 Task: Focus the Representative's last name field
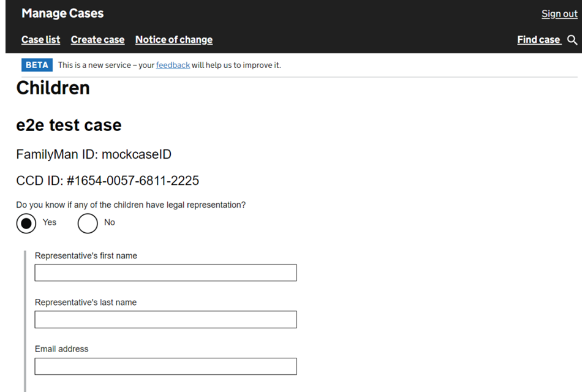pyautogui.click(x=165, y=319)
